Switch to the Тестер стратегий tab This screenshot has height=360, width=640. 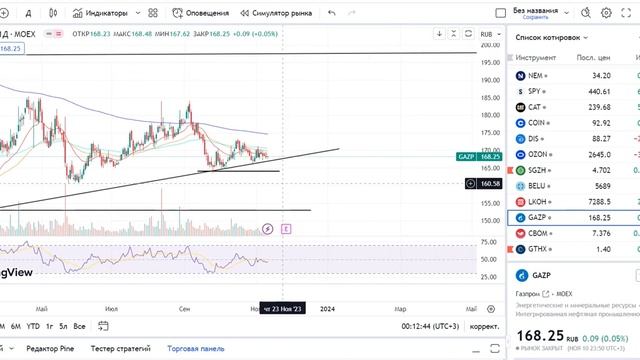(x=120, y=349)
